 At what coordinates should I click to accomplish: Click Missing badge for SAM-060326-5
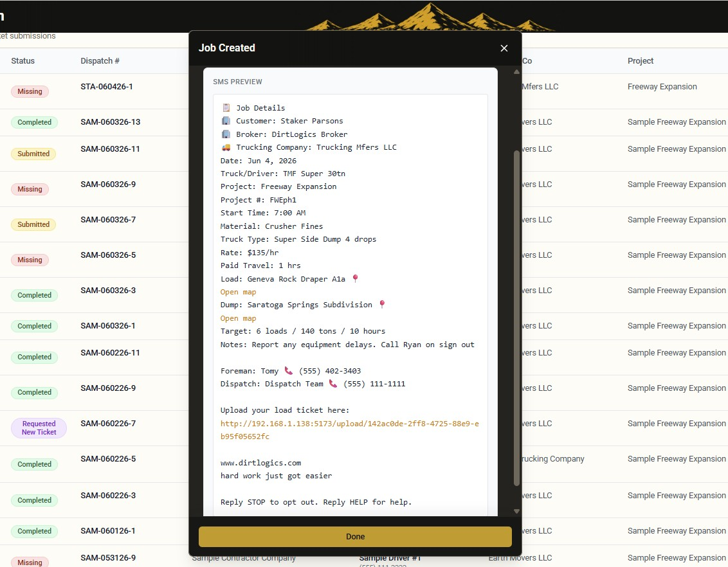tap(30, 260)
